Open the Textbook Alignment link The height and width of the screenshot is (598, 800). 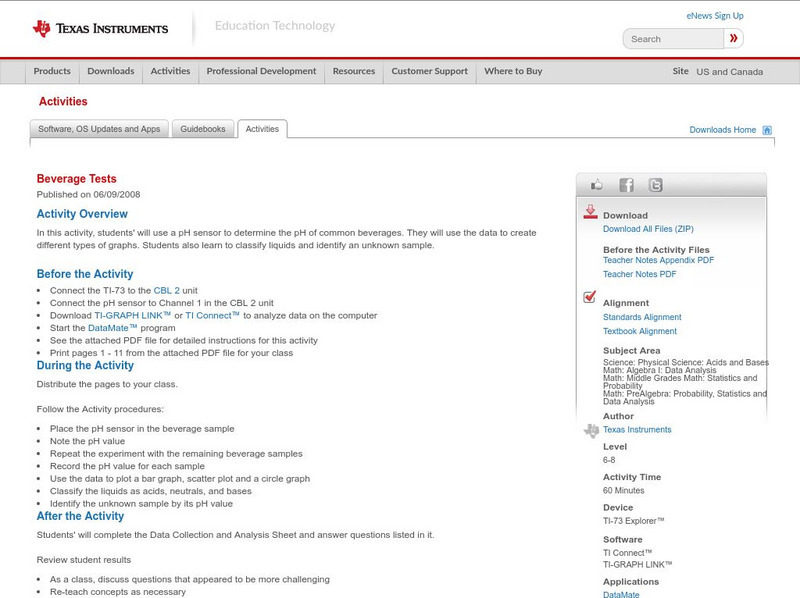(x=640, y=331)
